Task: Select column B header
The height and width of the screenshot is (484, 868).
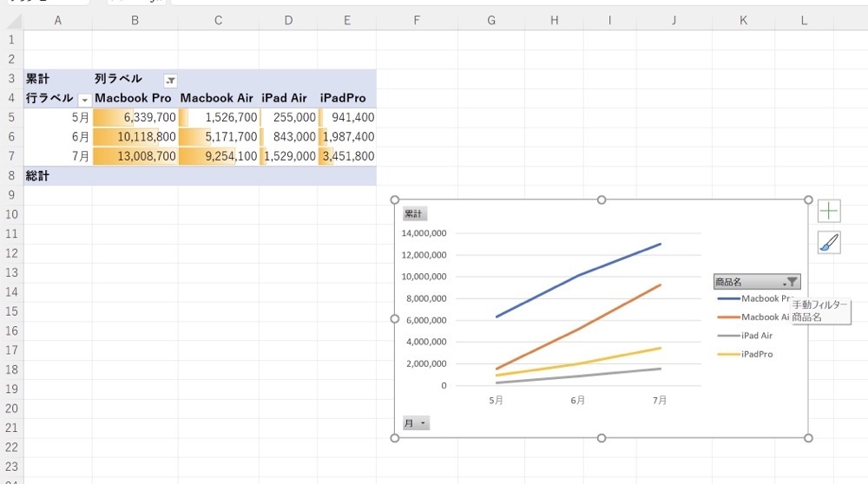Action: [x=135, y=21]
